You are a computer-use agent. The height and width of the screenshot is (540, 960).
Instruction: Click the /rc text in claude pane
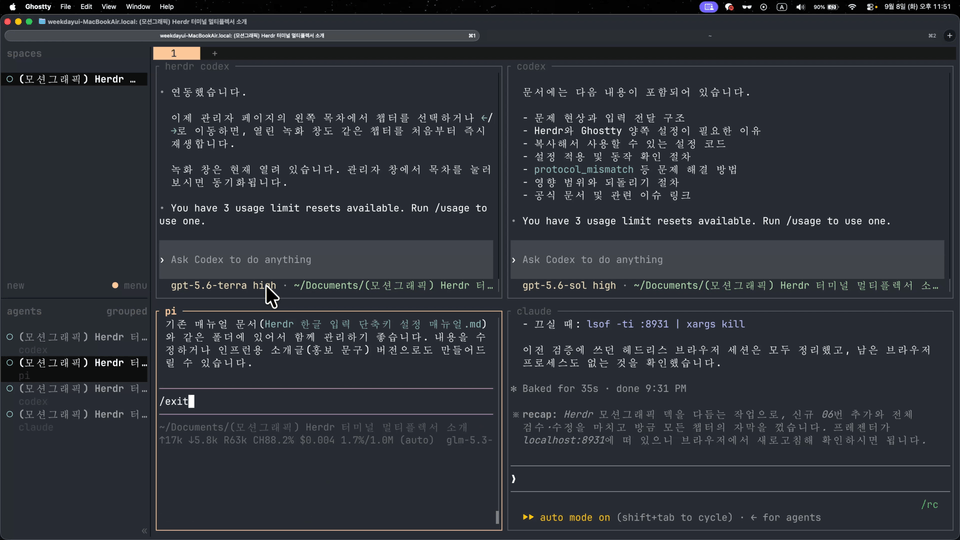929,504
